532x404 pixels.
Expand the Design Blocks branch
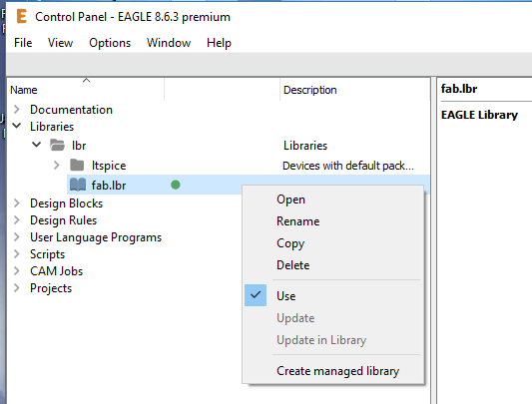[17, 203]
